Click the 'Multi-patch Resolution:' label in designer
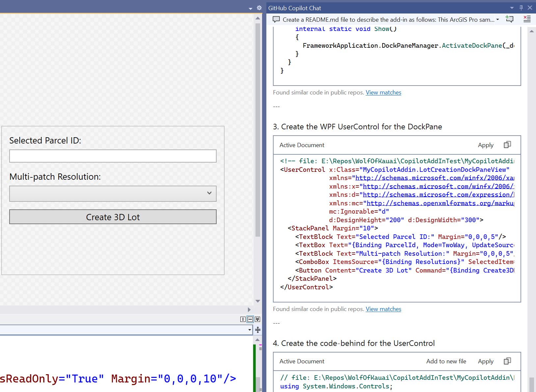The height and width of the screenshot is (392, 536). (x=55, y=177)
